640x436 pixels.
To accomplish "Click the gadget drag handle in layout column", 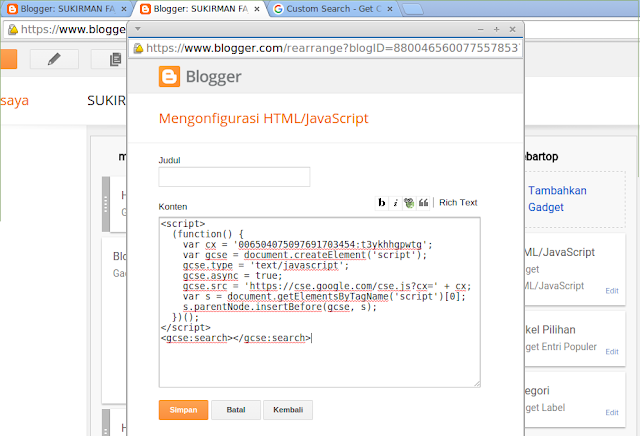I will click(106, 204).
